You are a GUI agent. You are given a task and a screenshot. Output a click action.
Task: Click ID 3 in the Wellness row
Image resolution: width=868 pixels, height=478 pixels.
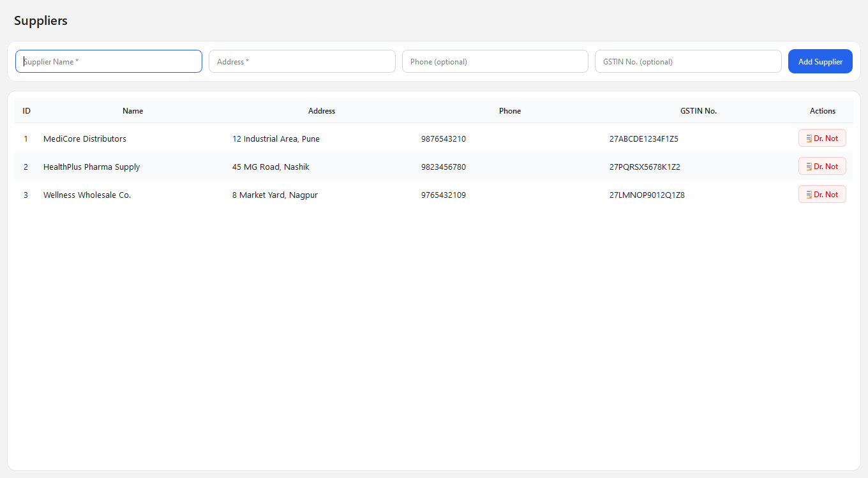pyautogui.click(x=26, y=195)
